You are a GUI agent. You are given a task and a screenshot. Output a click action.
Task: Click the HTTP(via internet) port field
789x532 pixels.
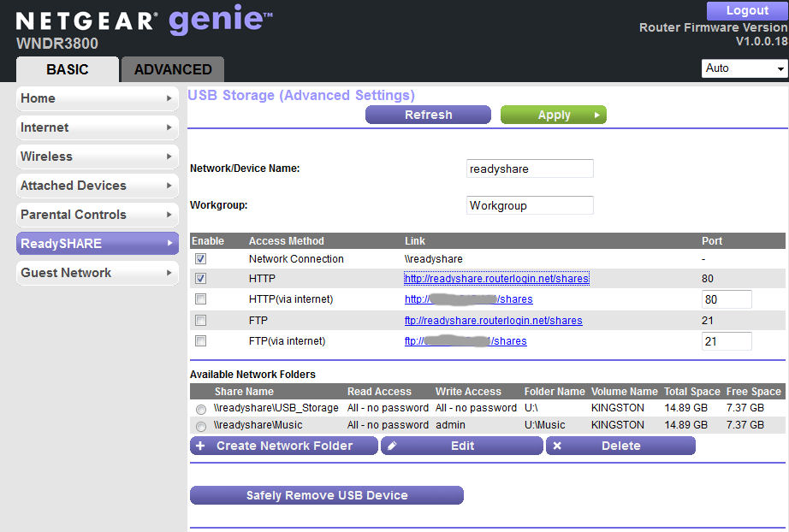(727, 299)
